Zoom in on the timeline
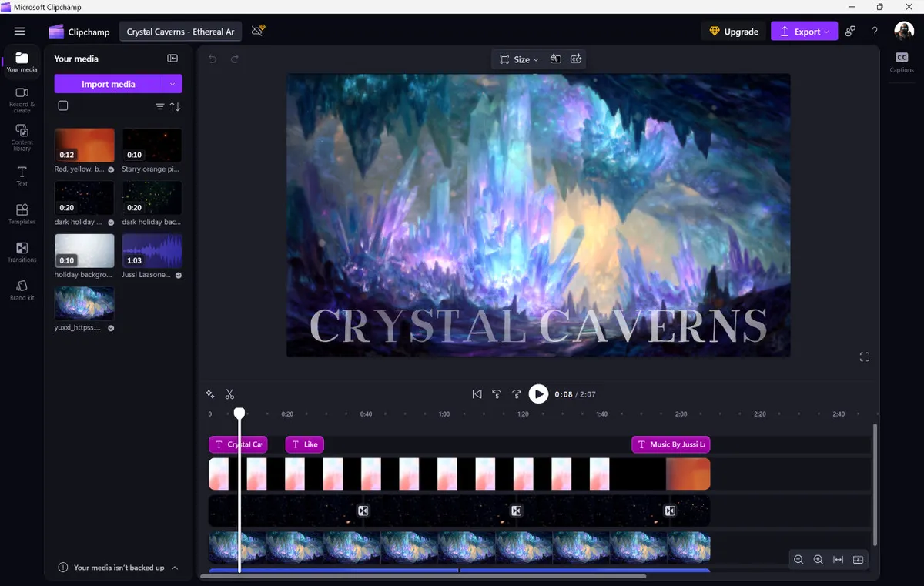The image size is (924, 586). [x=818, y=559]
